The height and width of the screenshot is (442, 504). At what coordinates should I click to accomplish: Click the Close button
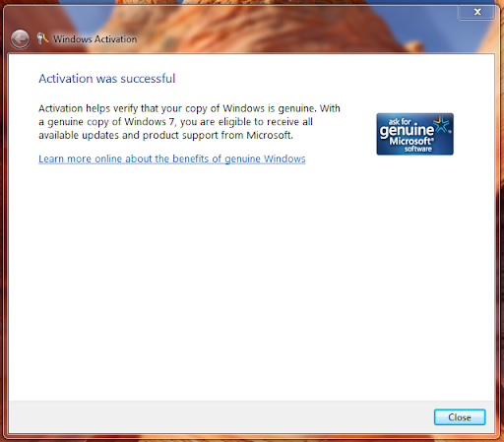(x=460, y=417)
